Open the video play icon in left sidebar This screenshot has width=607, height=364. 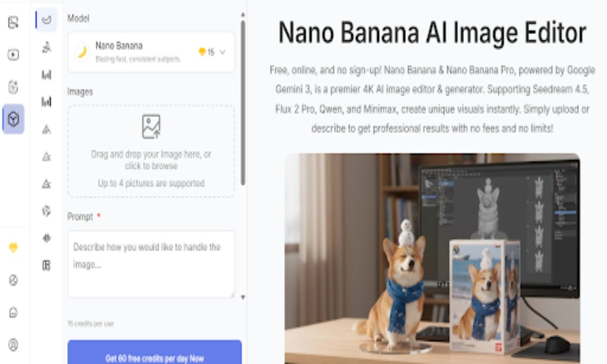[13, 55]
